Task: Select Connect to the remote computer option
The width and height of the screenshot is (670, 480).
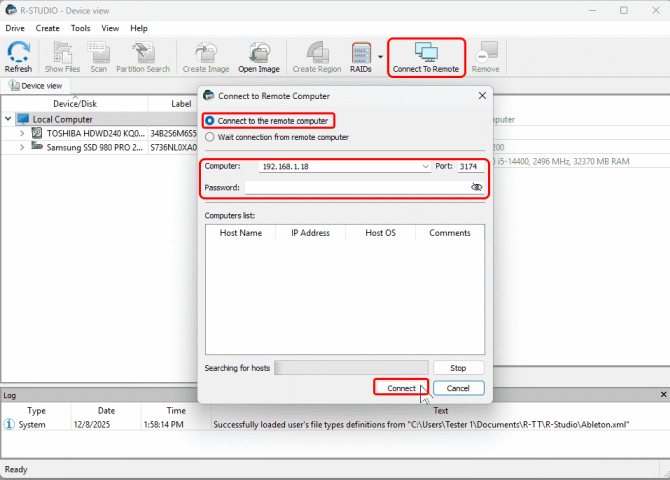Action: point(210,121)
